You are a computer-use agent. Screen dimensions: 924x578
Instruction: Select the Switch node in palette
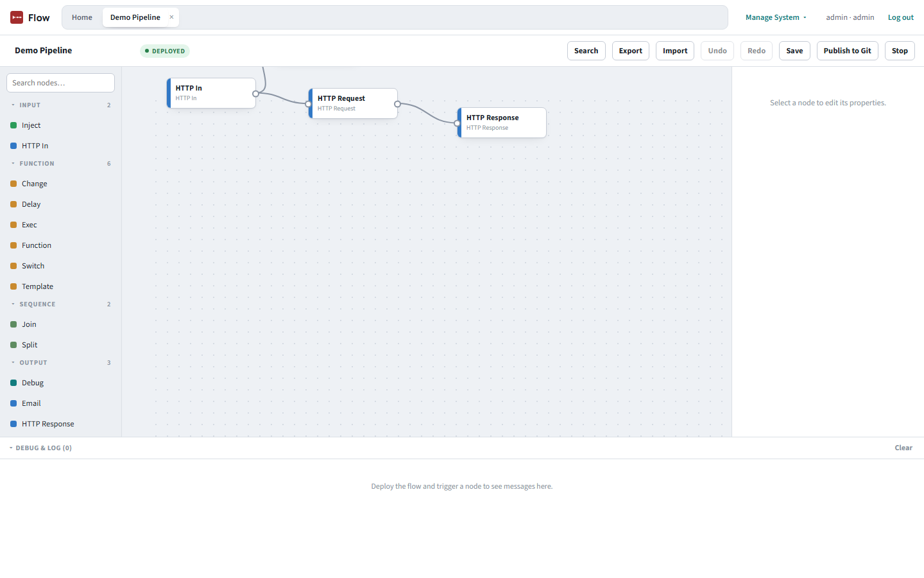click(60, 266)
